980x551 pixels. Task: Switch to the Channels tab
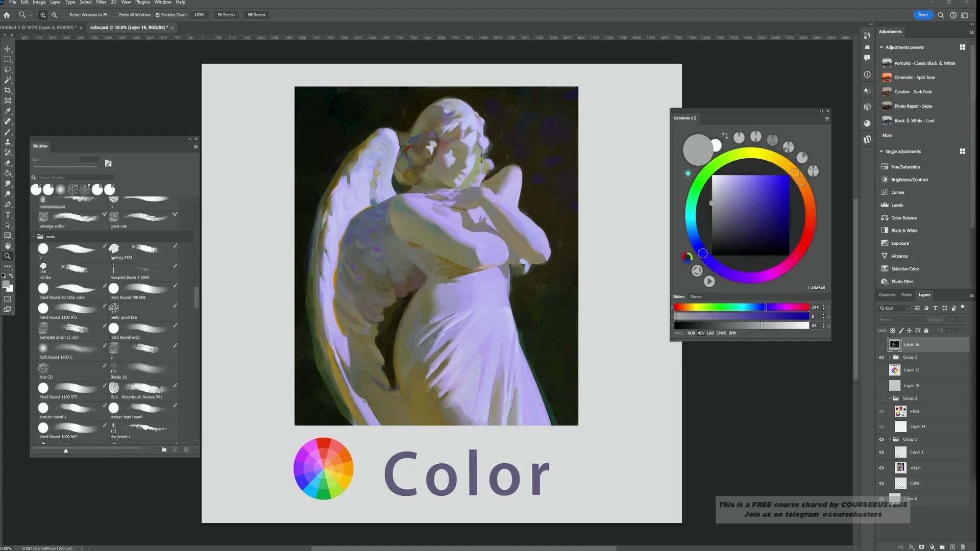tap(887, 295)
